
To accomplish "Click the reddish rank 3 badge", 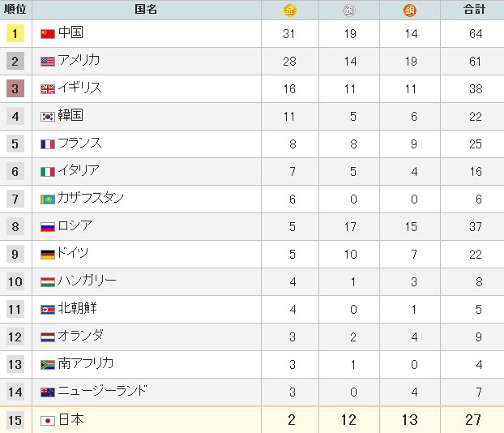I will (15, 89).
